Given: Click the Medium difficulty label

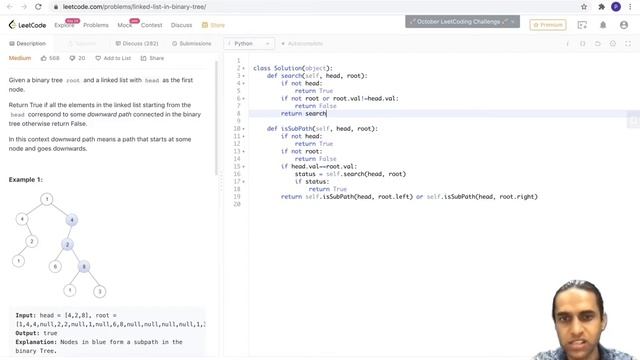Looking at the screenshot, I should pyautogui.click(x=20, y=58).
